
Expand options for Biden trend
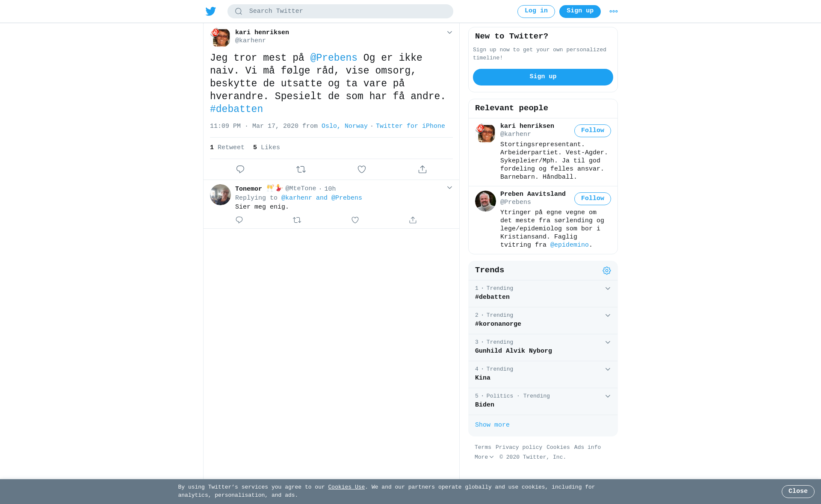[x=608, y=396]
